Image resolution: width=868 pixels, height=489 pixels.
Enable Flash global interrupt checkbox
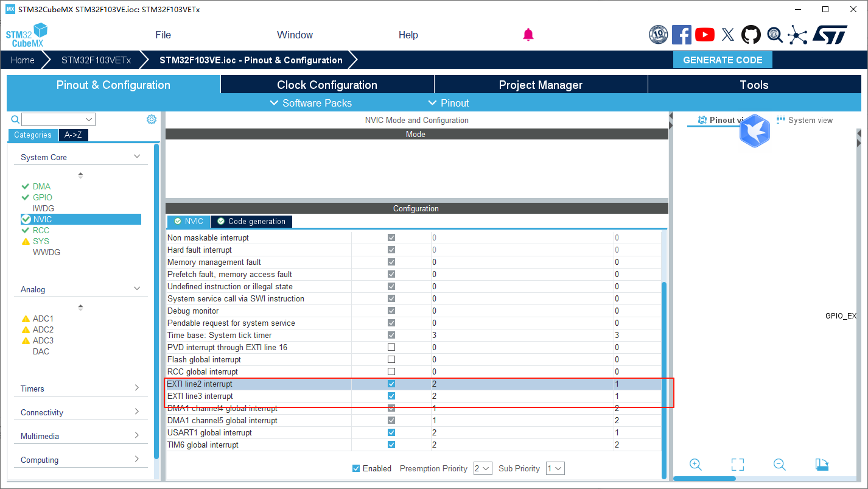391,359
